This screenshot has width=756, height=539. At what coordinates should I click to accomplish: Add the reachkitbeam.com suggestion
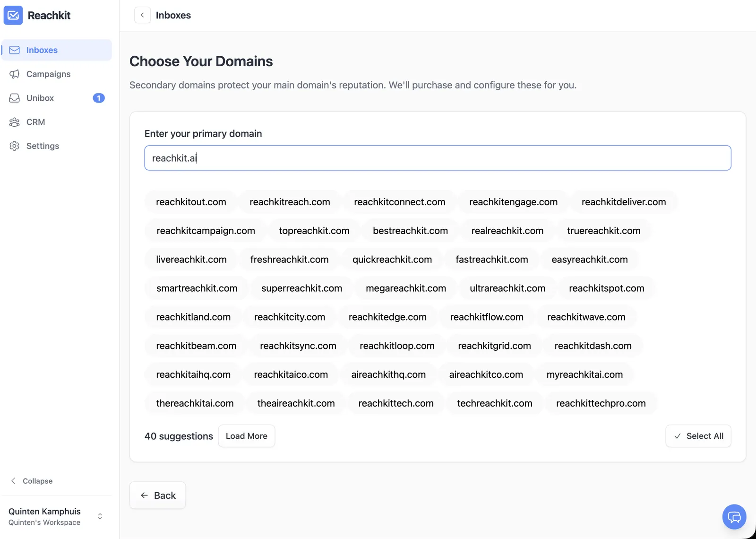click(197, 346)
